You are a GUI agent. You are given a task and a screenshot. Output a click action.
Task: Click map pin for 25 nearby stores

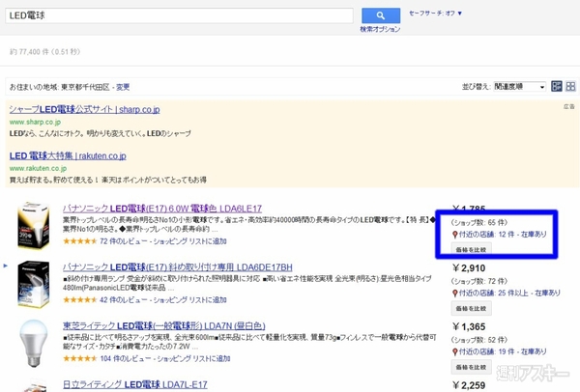(455, 293)
